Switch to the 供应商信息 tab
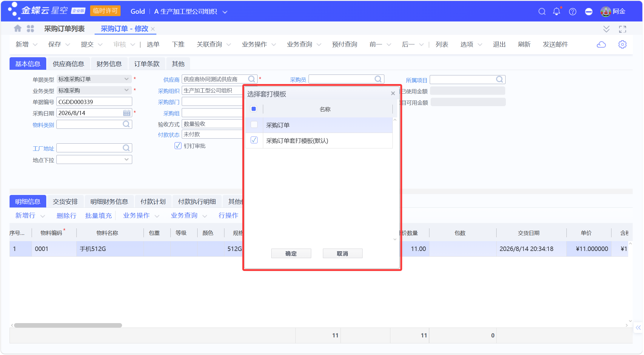 pos(68,64)
